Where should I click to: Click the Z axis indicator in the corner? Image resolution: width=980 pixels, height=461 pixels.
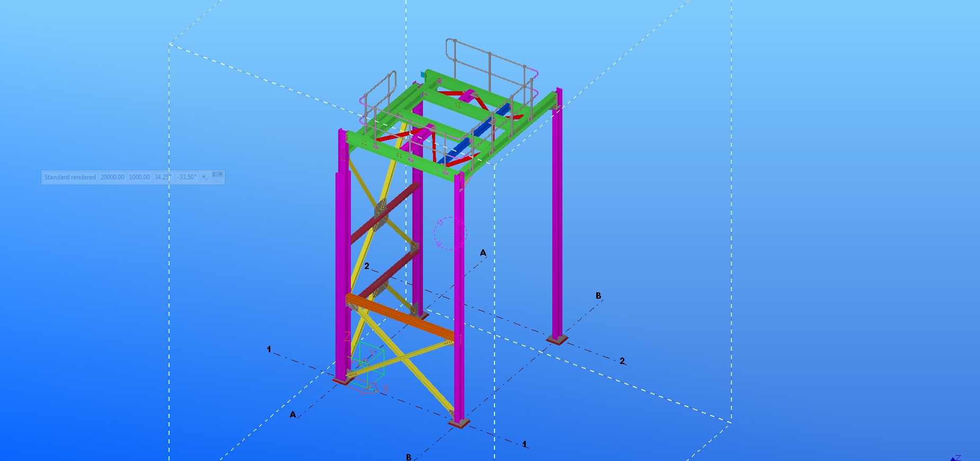pos(956,458)
